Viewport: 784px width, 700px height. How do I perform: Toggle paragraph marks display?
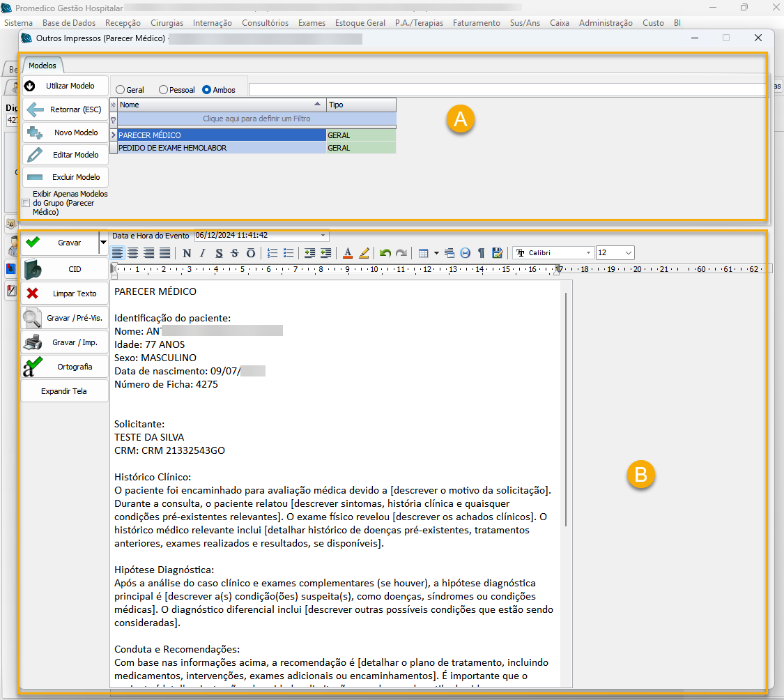pyautogui.click(x=481, y=253)
